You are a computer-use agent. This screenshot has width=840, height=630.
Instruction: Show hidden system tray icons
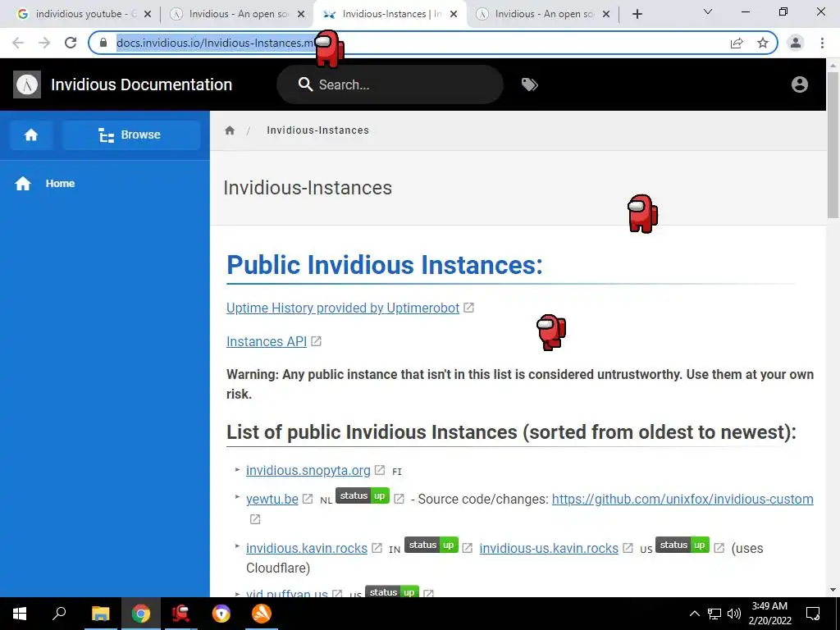point(694,614)
